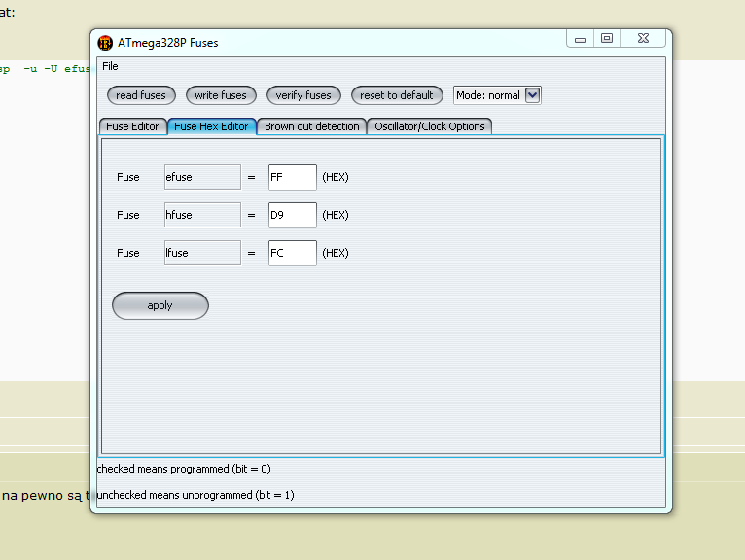Click the lfuse name field
Screen dimensions: 745x560
pos(202,253)
